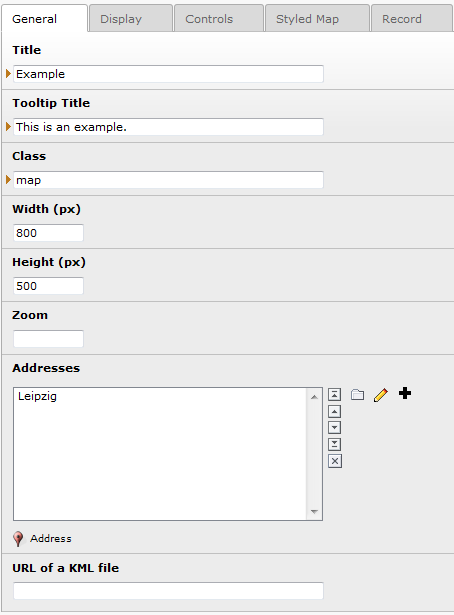Expand the orange arrow beside Tooltip Title
Screen dimensions: 454x615
click(8, 126)
